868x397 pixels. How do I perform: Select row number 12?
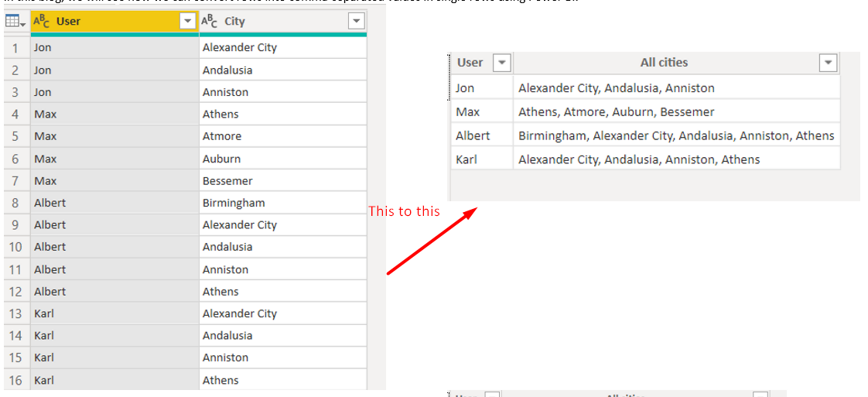coord(15,291)
